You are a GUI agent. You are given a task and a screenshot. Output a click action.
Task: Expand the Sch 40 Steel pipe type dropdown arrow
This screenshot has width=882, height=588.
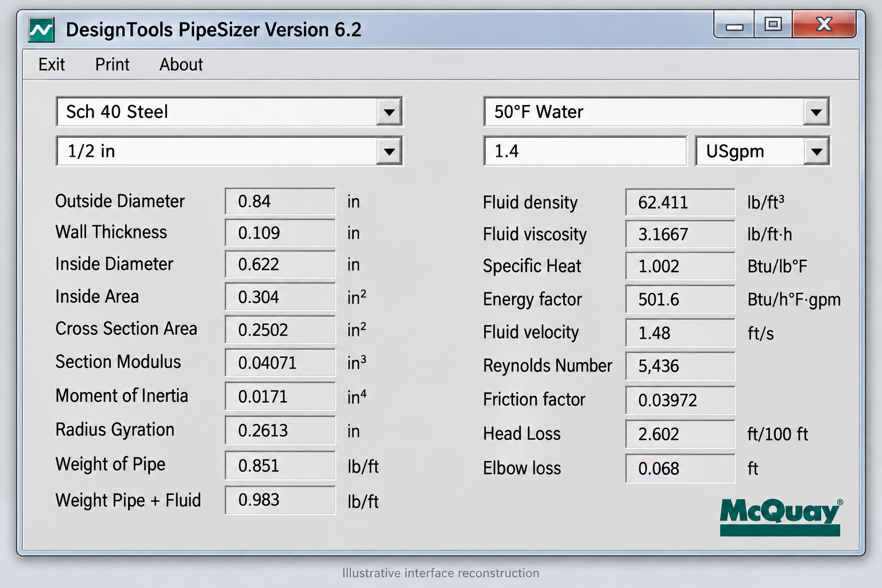(389, 112)
